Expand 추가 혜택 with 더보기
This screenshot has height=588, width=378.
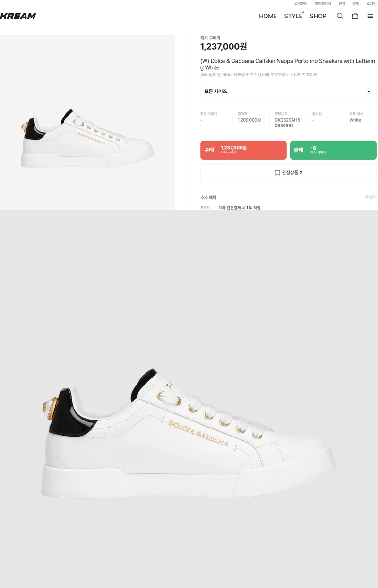[x=371, y=197]
